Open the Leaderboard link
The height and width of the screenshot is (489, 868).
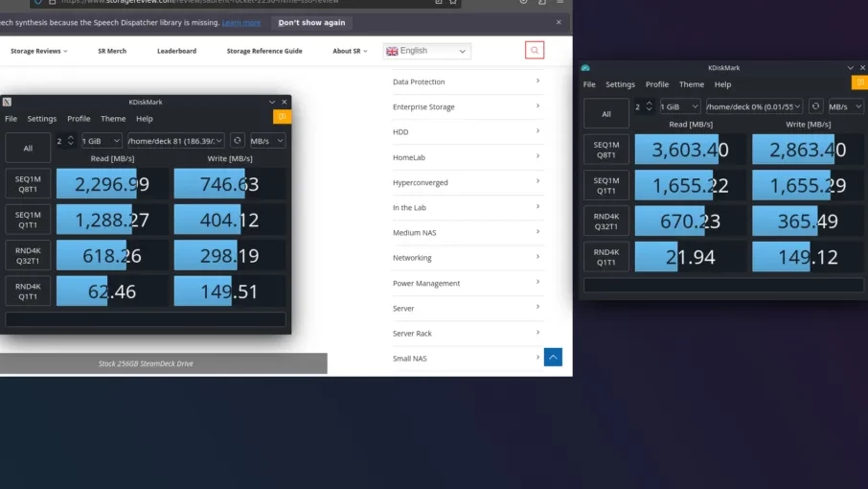coord(176,51)
